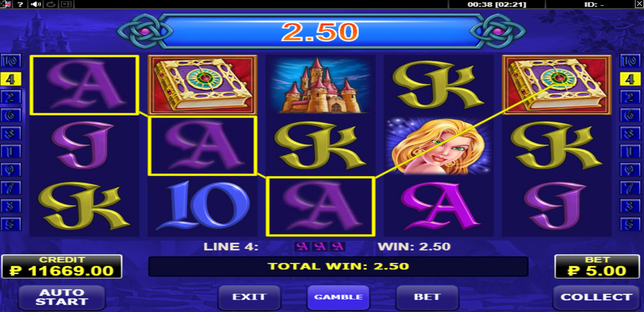The width and height of the screenshot is (644, 312).
Task: Open the panel layout icon in top bar
Action: 66,4
